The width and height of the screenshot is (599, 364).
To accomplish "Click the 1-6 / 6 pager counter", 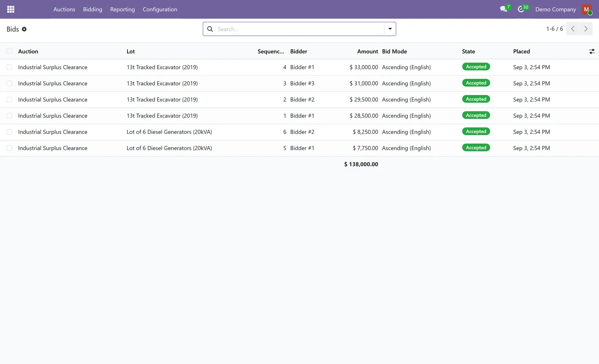I will coord(555,29).
